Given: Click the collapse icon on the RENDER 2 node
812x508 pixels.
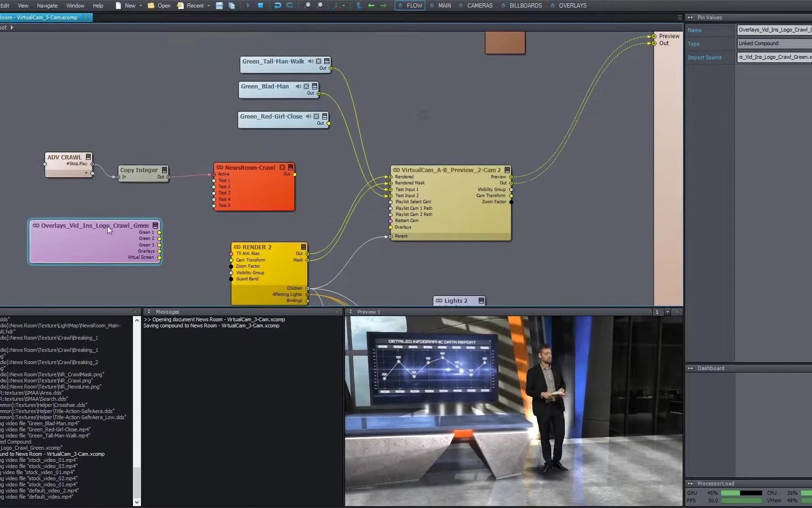Looking at the screenshot, I should pos(304,247).
